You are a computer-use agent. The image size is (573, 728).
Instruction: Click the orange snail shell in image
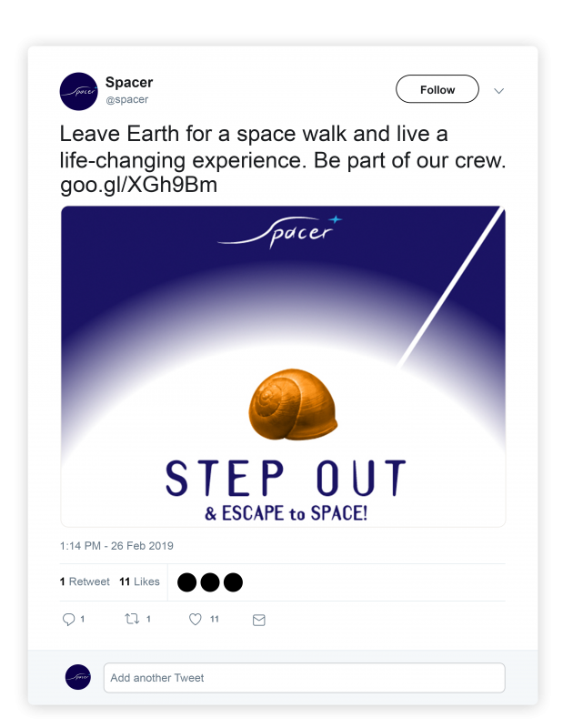tap(294, 403)
